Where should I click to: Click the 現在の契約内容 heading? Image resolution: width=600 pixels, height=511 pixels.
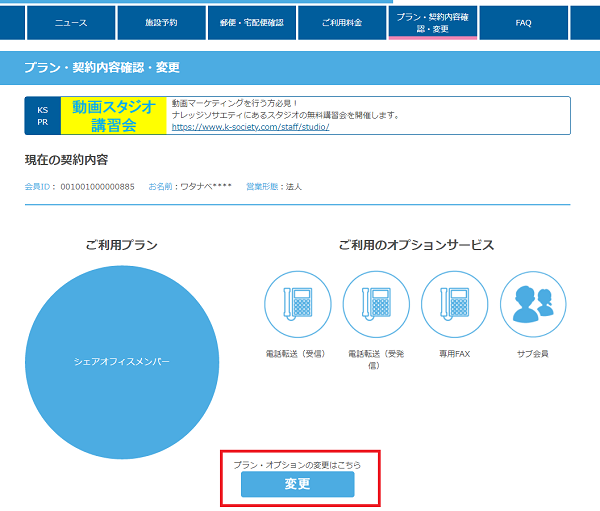[x=67, y=161]
